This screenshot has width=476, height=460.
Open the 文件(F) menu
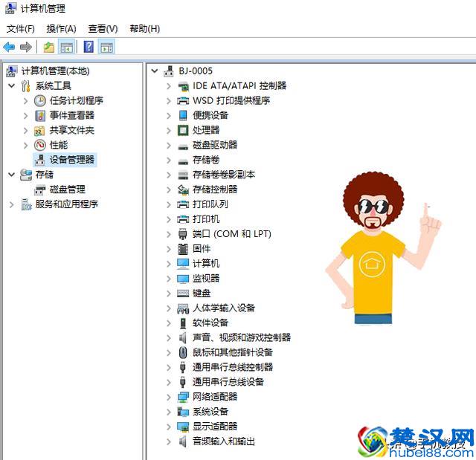(20, 29)
